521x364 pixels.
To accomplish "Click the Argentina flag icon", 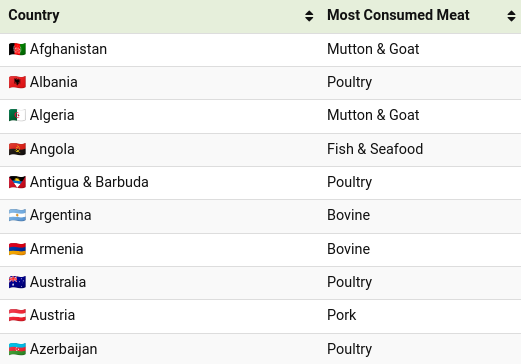I will coord(17,215).
